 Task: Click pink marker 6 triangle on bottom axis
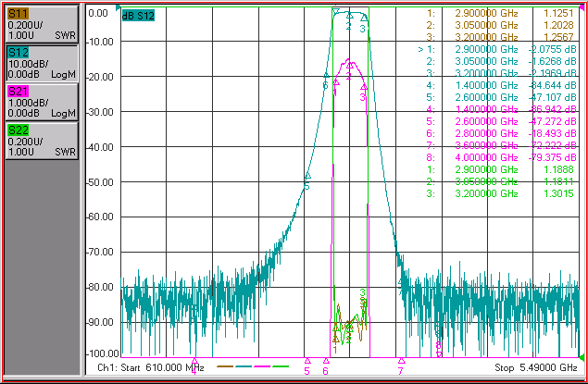[x=326, y=361]
